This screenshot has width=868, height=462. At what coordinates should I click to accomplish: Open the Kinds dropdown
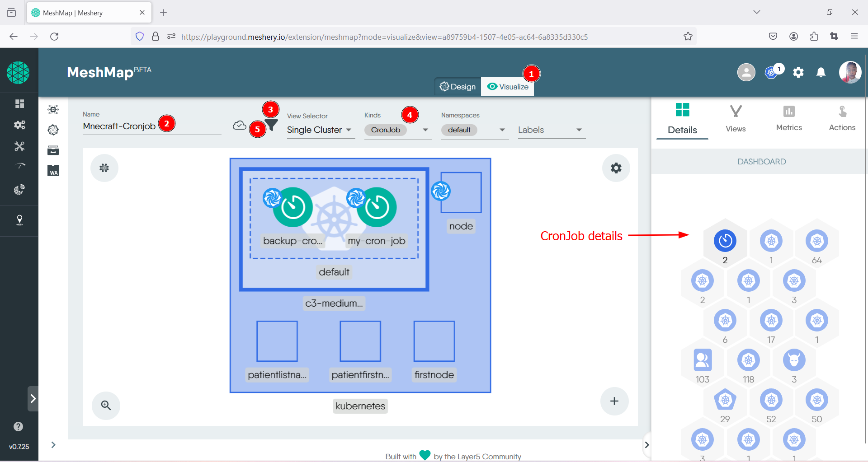point(425,130)
